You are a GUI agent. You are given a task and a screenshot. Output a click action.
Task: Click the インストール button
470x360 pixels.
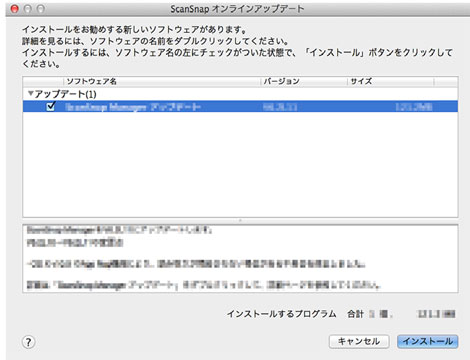427,341
